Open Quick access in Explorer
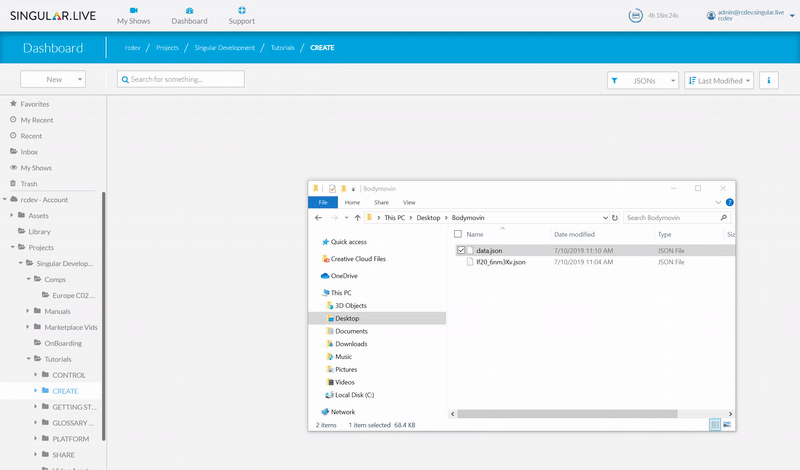Image resolution: width=800 pixels, height=470 pixels. 348,242
